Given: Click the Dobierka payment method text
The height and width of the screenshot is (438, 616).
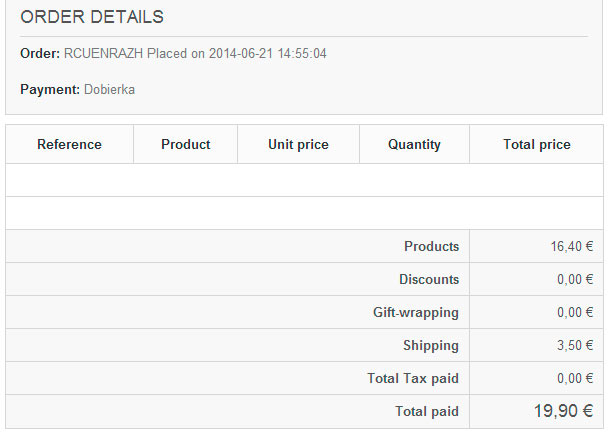Looking at the screenshot, I should 109,90.
